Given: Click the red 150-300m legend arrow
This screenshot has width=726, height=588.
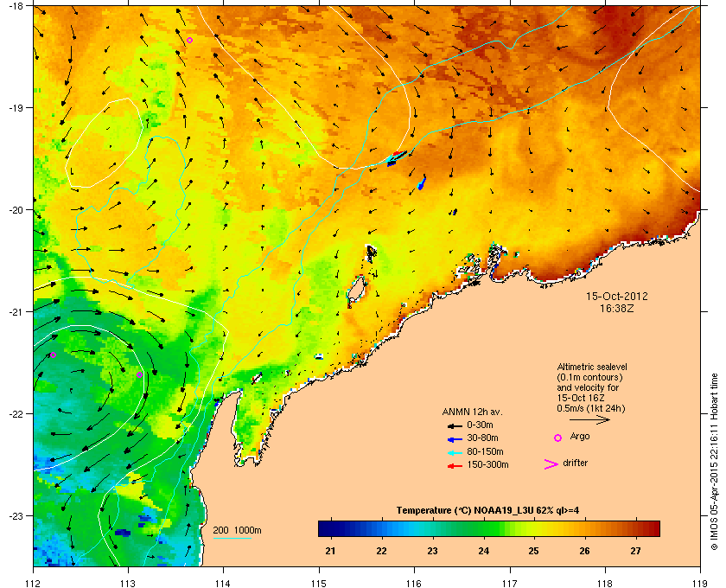Looking at the screenshot, I should click(x=455, y=466).
